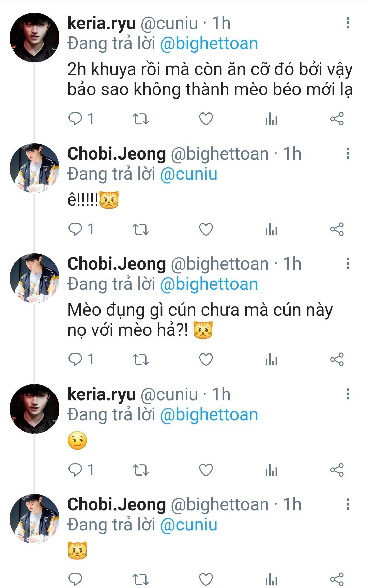
Task: Like the "ê!!!!!" reply tweet
Action: pyautogui.click(x=206, y=229)
